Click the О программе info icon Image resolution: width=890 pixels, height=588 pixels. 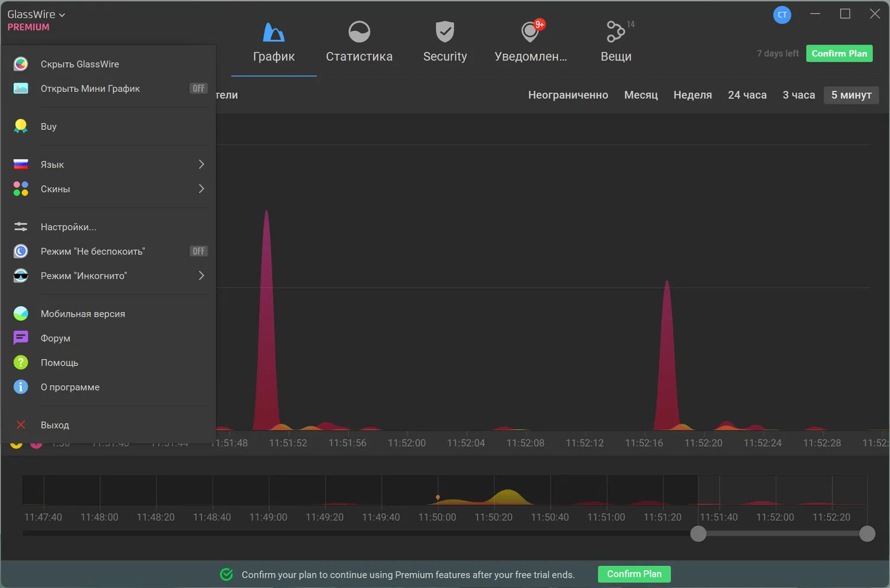[x=21, y=387]
